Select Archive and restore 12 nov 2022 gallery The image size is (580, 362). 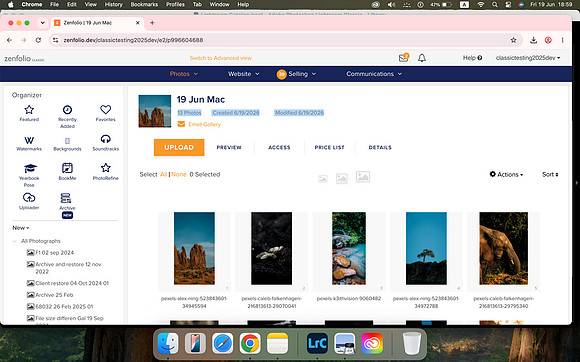68,268
